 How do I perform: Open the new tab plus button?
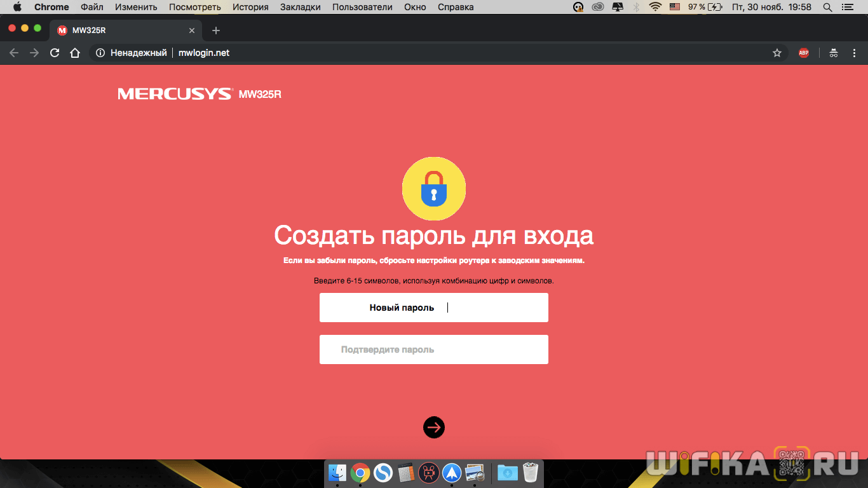pyautogui.click(x=216, y=30)
